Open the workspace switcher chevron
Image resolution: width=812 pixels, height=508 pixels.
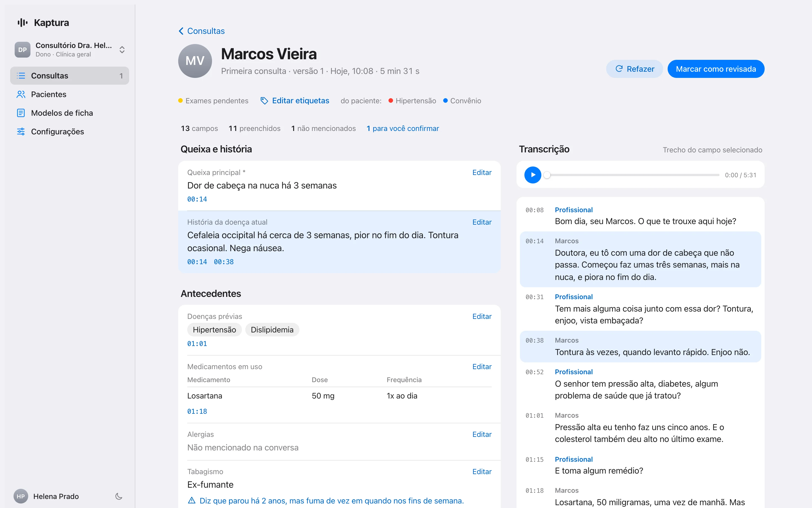(122, 50)
